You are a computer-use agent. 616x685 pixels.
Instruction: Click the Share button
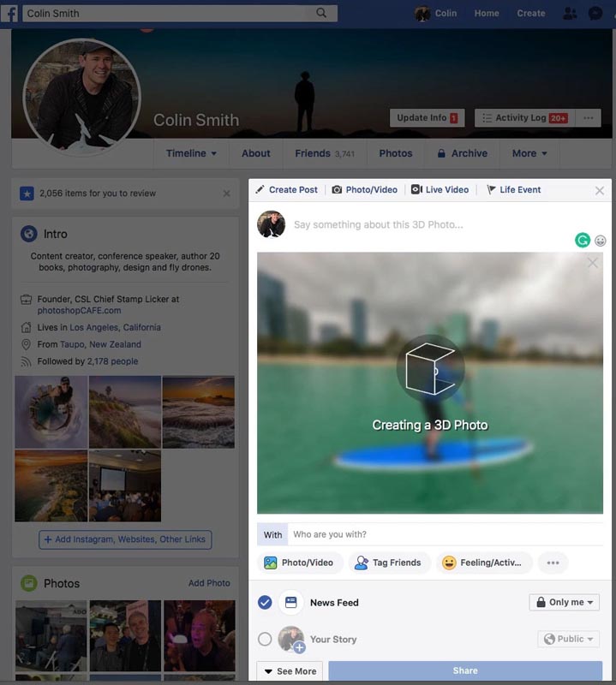tap(465, 670)
